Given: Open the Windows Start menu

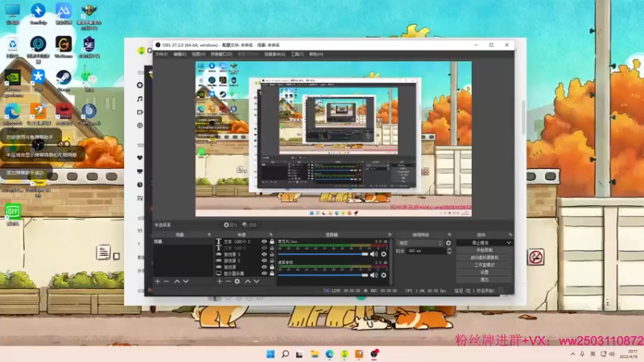Looking at the screenshot, I should tap(270, 354).
